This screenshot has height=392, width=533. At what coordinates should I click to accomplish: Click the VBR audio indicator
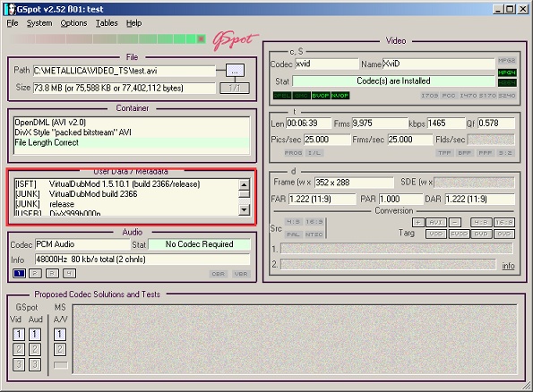241,274
